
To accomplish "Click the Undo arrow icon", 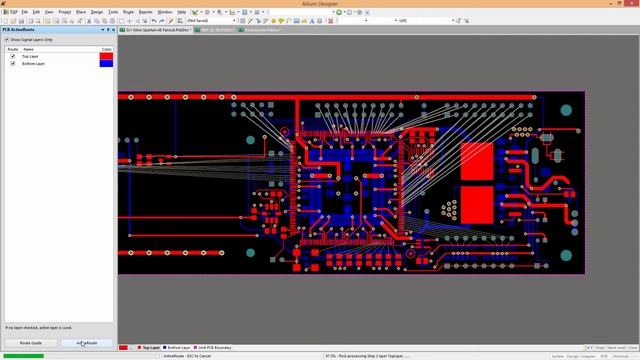I will coord(154,21).
